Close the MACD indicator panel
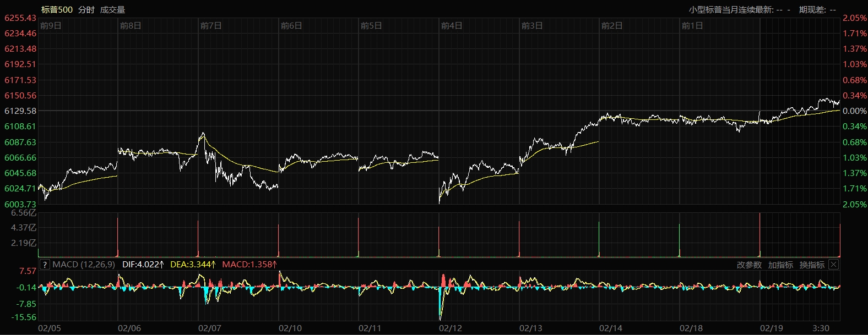 click(833, 265)
